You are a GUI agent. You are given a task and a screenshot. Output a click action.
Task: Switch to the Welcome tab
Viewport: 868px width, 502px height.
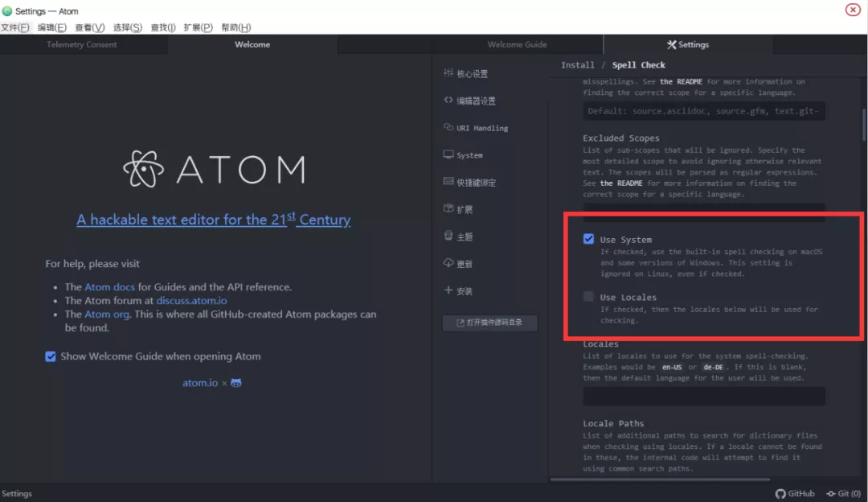[252, 44]
